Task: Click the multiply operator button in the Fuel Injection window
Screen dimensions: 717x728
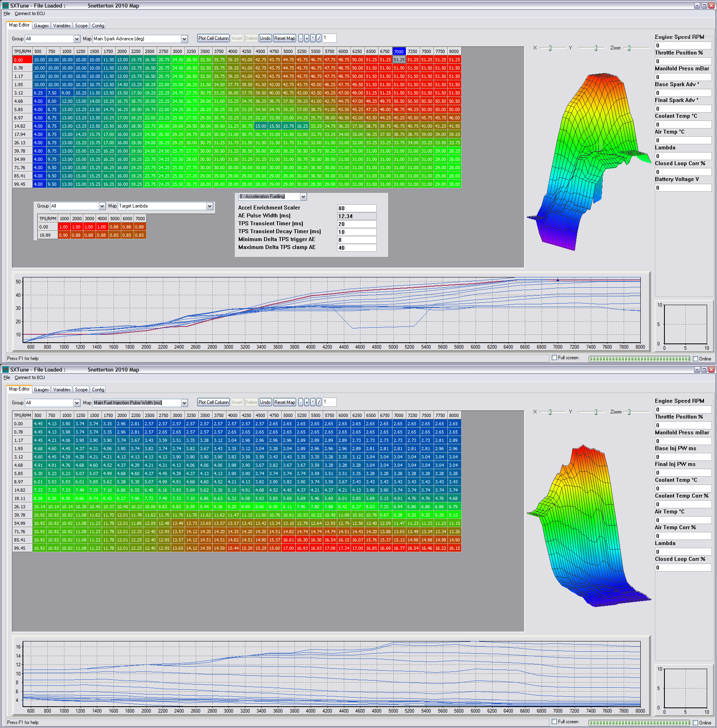Action: (313, 402)
